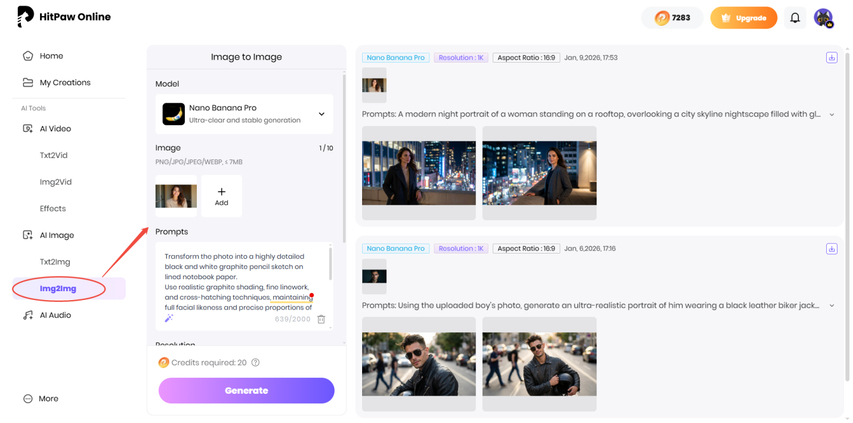Screen dimensions: 853x423
Task: Add another image with the plus box
Action: [221, 196]
